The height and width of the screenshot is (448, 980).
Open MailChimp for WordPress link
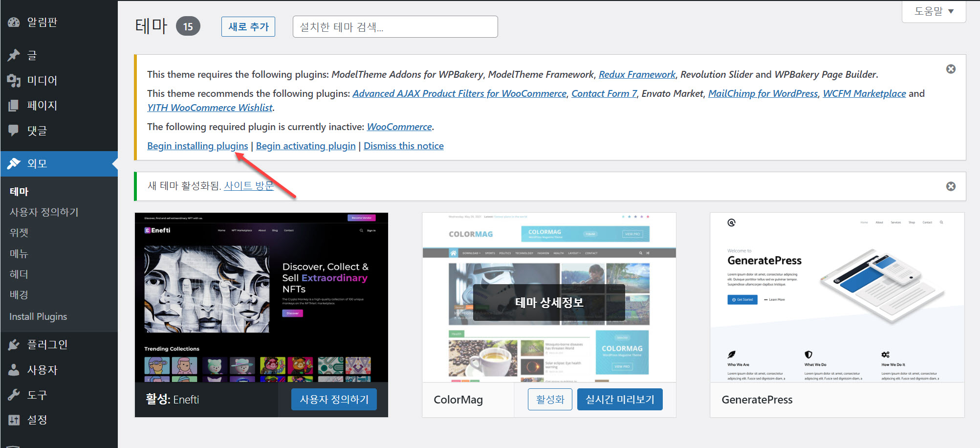763,93
